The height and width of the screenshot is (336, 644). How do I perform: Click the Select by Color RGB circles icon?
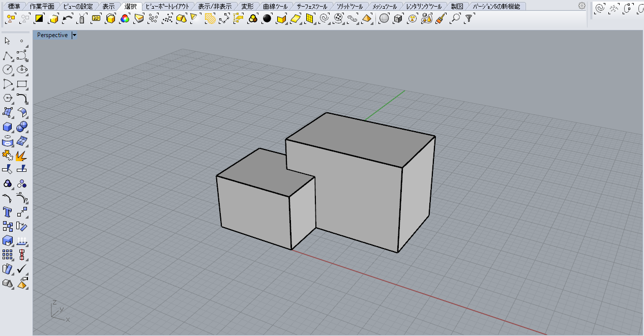(x=125, y=18)
